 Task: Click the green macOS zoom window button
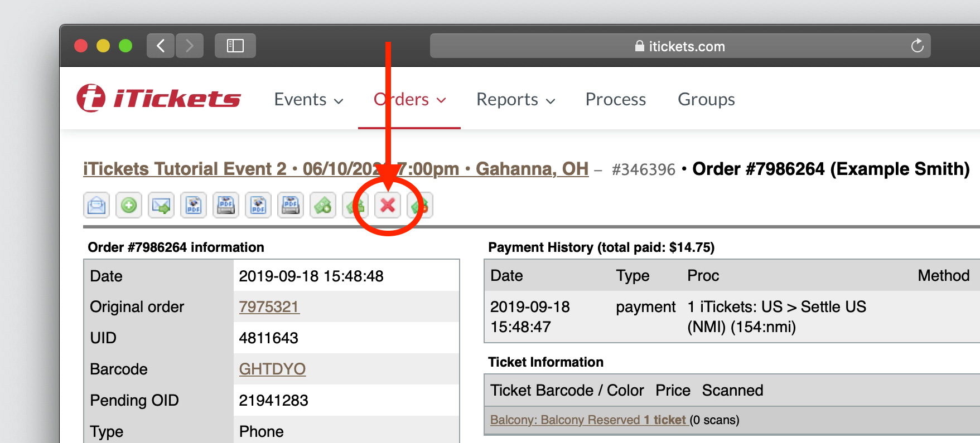(125, 46)
